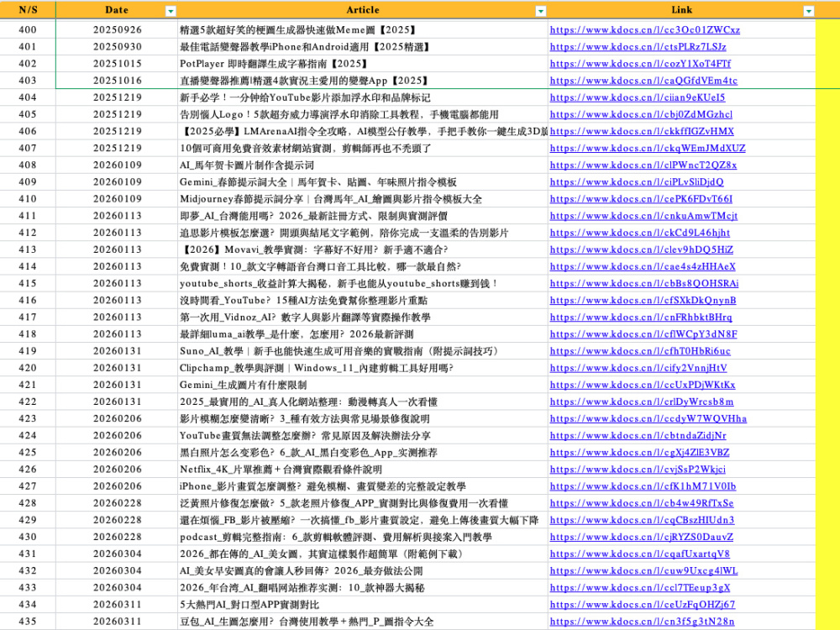Open the kdocs link in row 400
This screenshot has width=840, height=630.
coord(644,30)
